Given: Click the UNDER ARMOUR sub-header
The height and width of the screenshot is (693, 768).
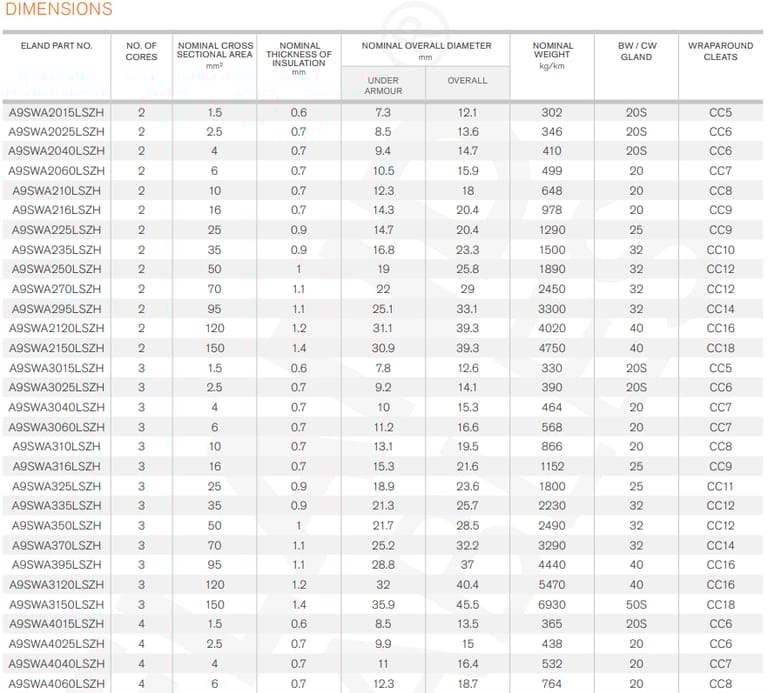Looking at the screenshot, I should click(x=383, y=85).
